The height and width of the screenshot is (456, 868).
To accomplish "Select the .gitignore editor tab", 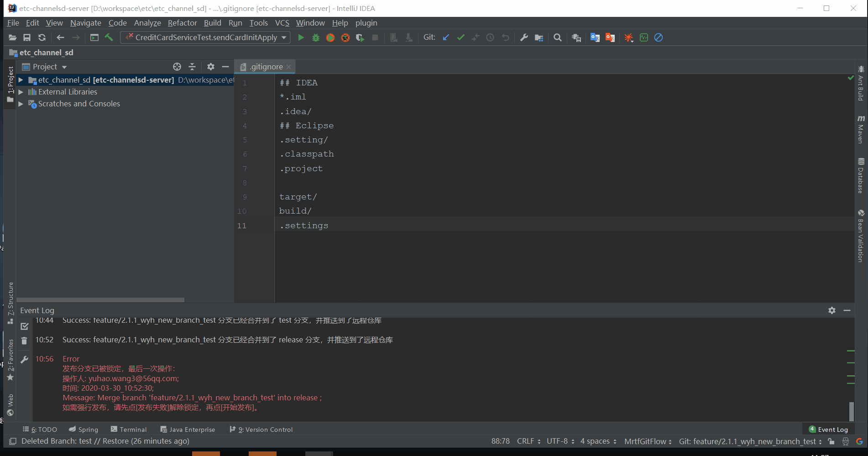I will pos(265,67).
